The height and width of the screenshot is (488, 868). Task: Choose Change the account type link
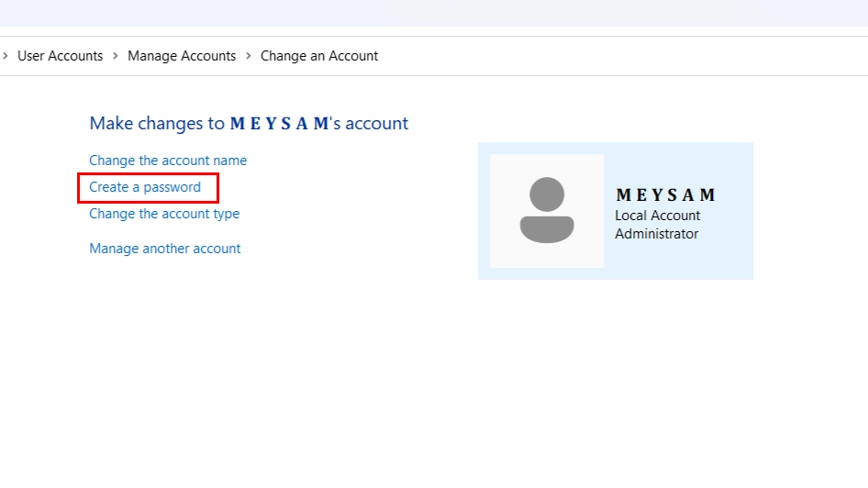(x=164, y=214)
